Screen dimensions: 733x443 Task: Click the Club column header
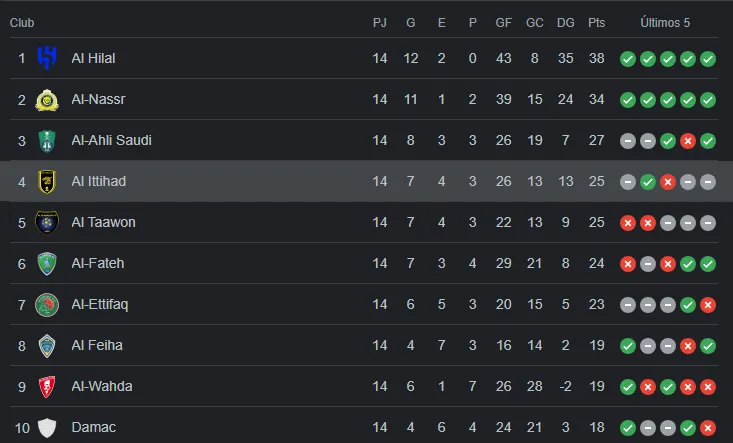[22, 22]
